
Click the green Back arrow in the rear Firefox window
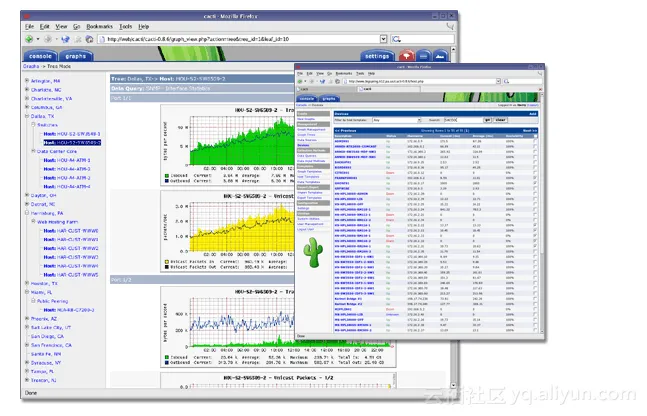point(29,39)
